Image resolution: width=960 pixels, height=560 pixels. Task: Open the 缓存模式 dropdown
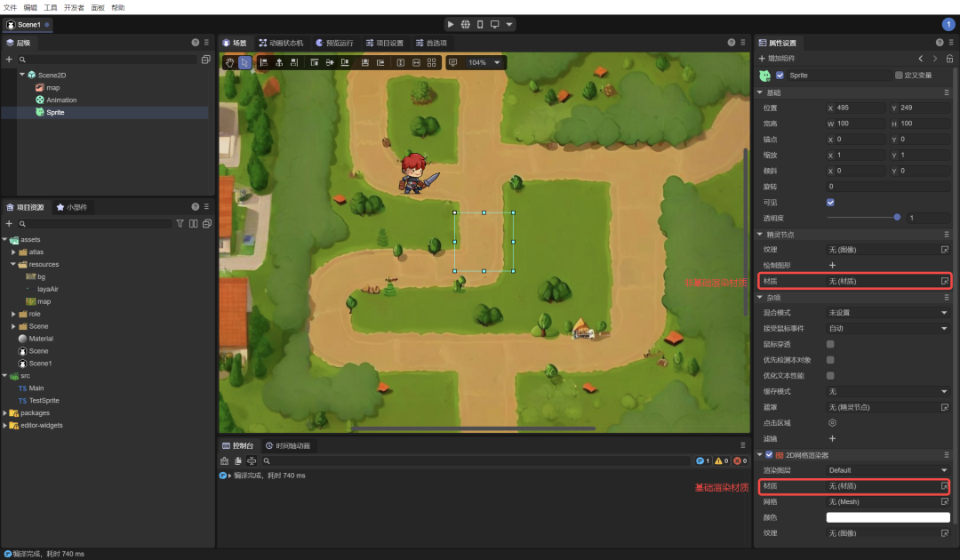click(888, 392)
